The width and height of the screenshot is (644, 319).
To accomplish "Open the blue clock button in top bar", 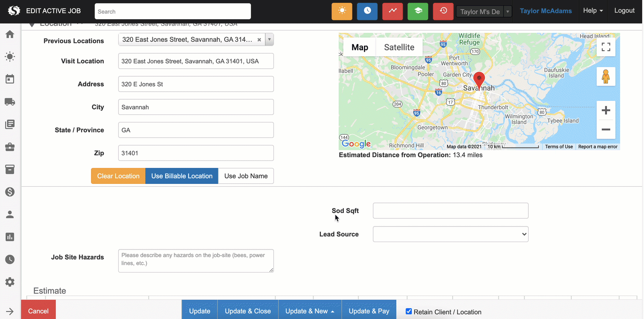I will [367, 11].
